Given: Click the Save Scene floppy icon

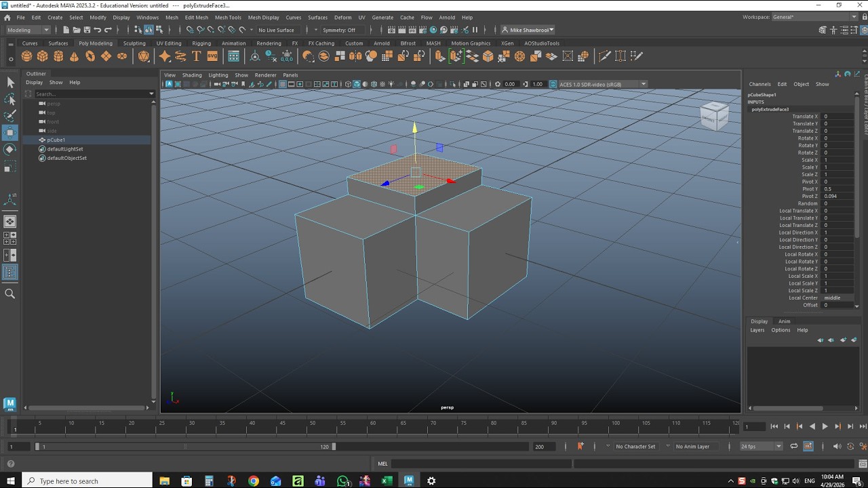Looking at the screenshot, I should point(87,30).
